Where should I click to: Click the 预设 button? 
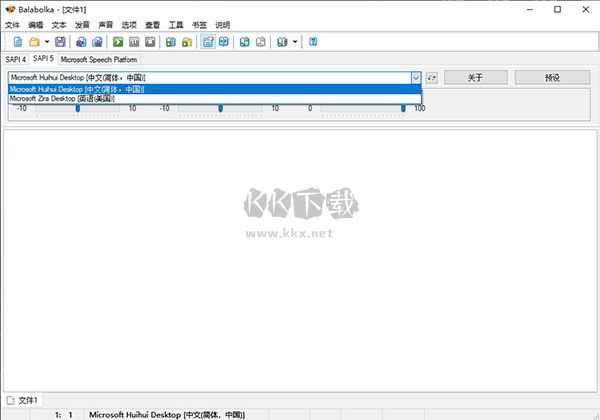(552, 78)
